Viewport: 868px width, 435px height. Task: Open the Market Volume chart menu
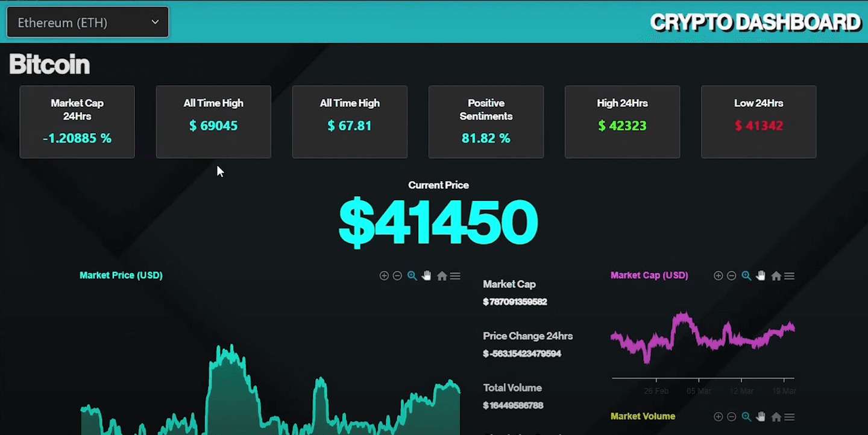[789, 417]
